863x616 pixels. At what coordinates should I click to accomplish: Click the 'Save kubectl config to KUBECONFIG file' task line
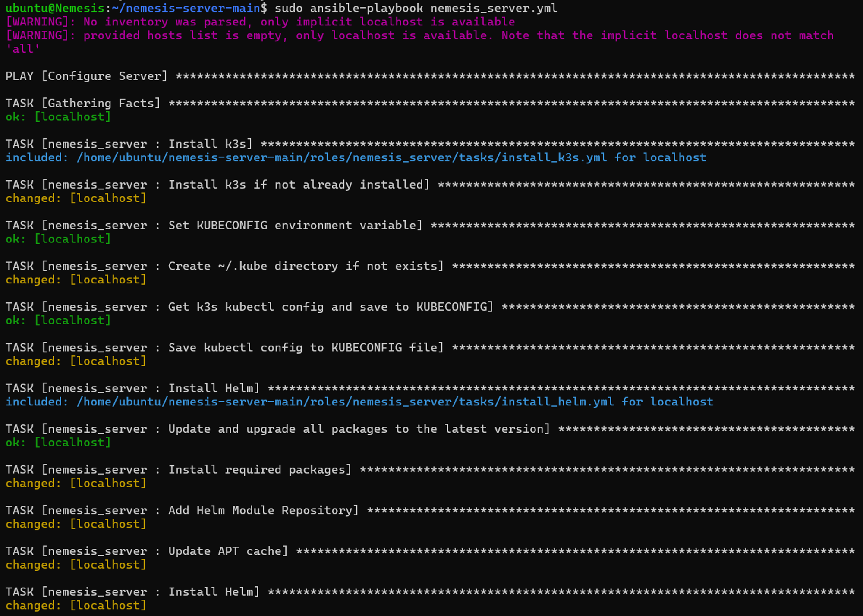[430, 348]
